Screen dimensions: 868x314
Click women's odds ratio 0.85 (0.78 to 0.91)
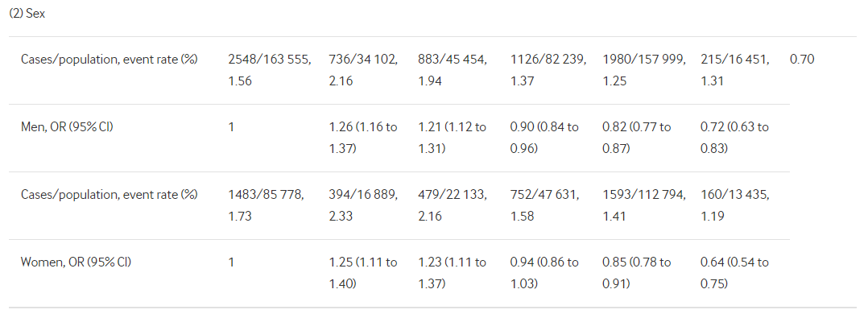tap(637, 273)
